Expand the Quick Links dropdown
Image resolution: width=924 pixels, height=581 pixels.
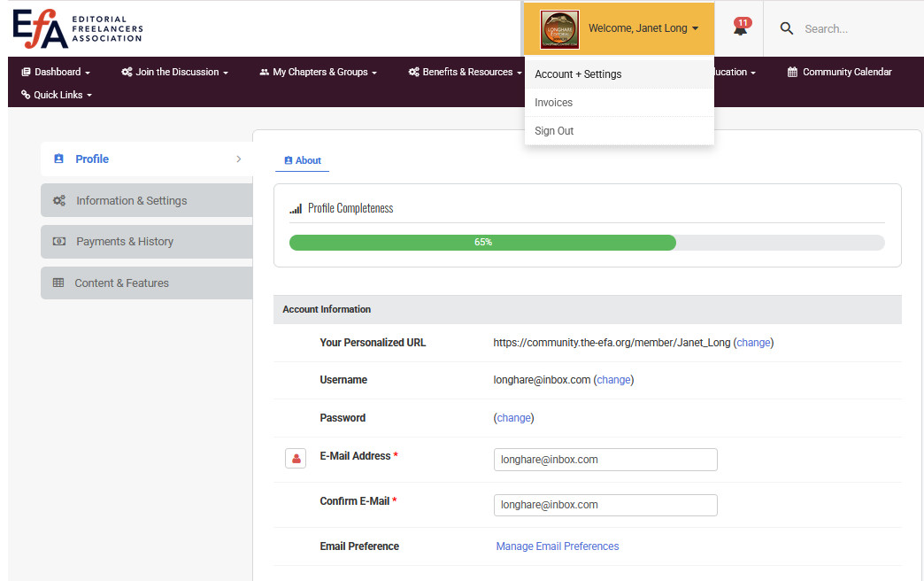(57, 95)
